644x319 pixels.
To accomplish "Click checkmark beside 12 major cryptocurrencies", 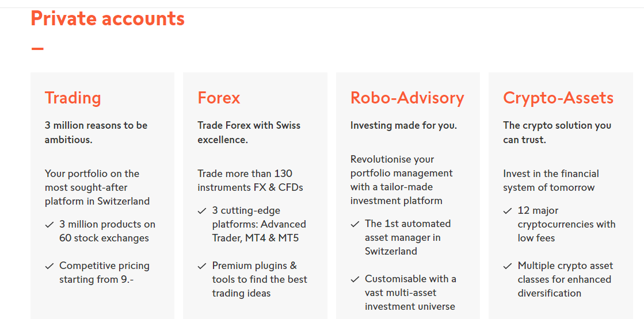I will click(508, 211).
